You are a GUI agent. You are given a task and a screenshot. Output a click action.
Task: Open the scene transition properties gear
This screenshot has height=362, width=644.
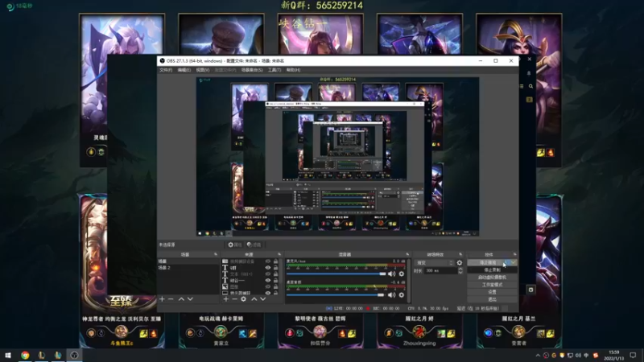pyautogui.click(x=459, y=263)
